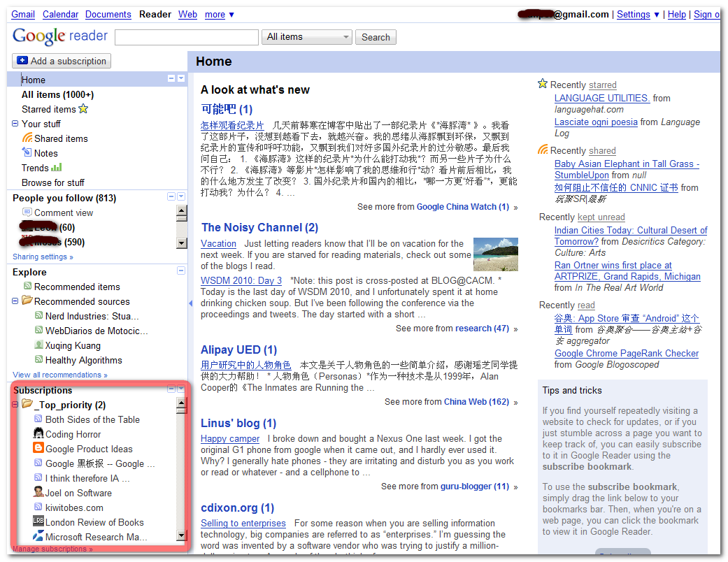Collapse the Recommended sources tree
Image resolution: width=728 pixels, height=562 pixels.
click(15, 301)
